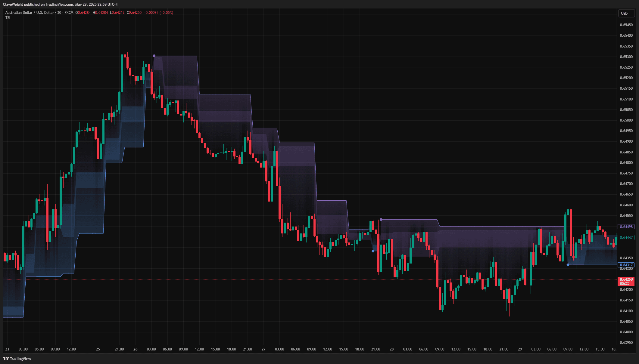Screen dimensions: 639x364
Task: Click the TSL indicator label
Action: tap(8, 18)
